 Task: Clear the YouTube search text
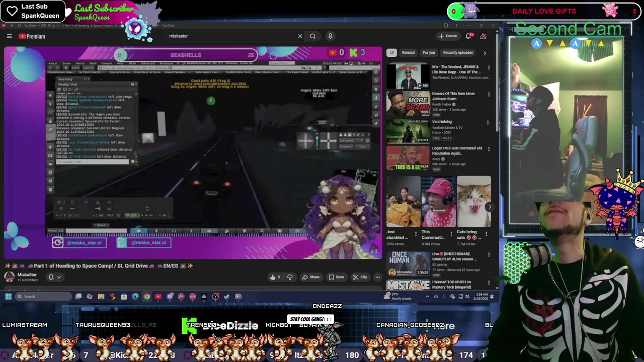point(300,36)
